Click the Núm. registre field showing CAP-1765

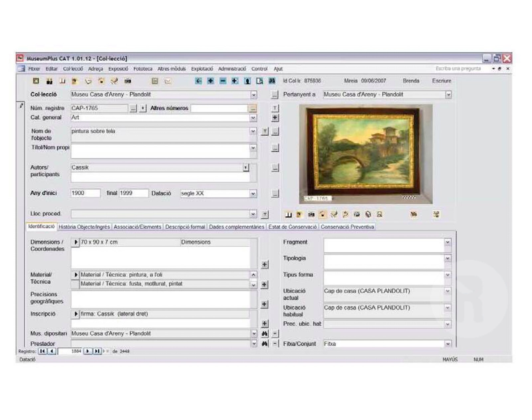[x=99, y=108]
